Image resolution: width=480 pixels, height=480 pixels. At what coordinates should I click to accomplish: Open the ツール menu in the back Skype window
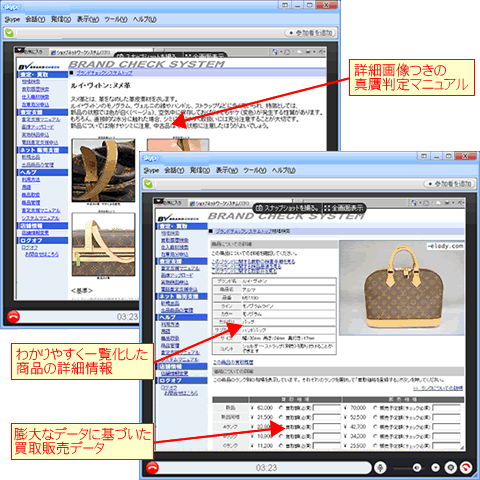[x=116, y=19]
